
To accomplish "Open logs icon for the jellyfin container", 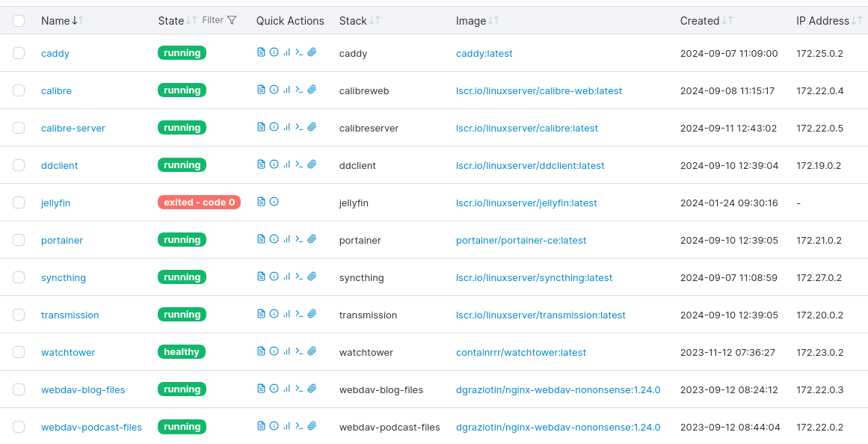I will pos(261,202).
